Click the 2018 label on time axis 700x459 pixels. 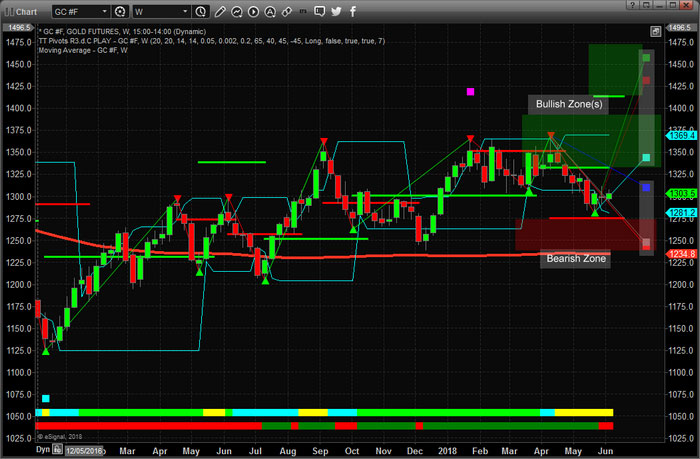click(x=447, y=451)
